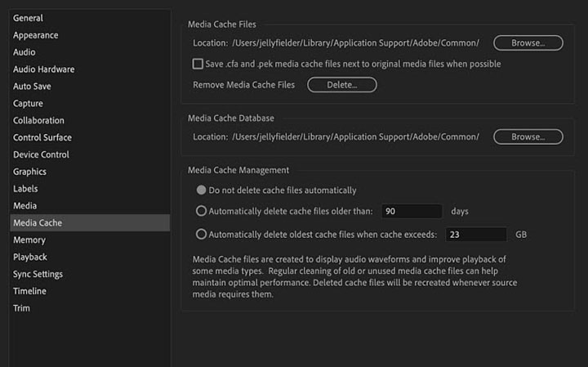The image size is (588, 367).
Task: Open Sync Settings preferences
Action: pyautogui.click(x=38, y=275)
